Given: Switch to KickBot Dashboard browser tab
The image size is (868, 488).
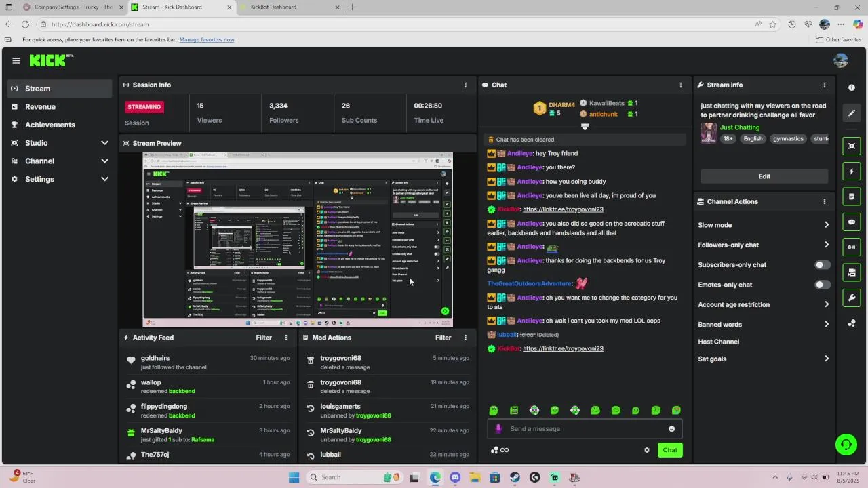Looking at the screenshot, I should click(x=288, y=7).
